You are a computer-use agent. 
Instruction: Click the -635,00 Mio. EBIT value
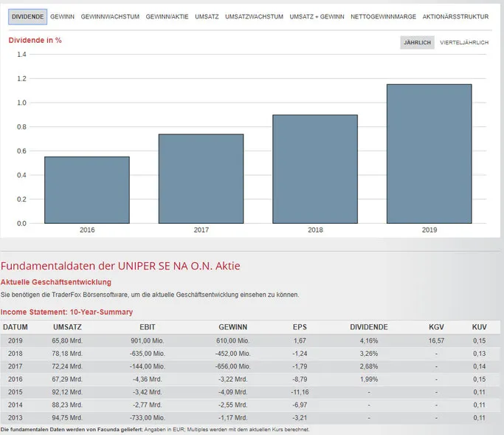pos(147,354)
